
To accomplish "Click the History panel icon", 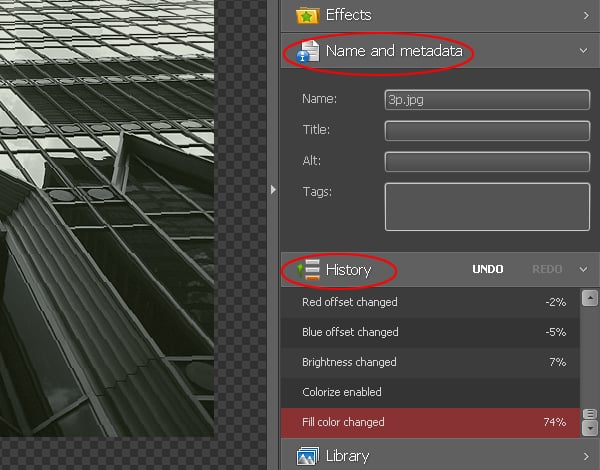I will point(309,269).
